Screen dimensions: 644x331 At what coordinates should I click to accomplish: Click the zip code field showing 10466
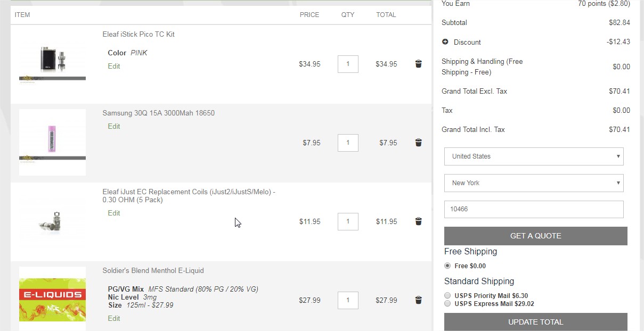(x=534, y=209)
